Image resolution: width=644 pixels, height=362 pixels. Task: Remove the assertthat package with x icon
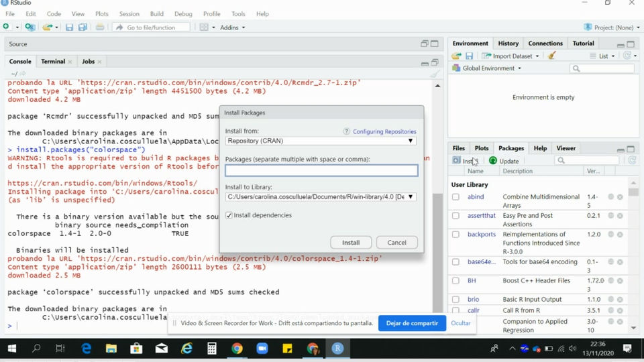click(620, 215)
